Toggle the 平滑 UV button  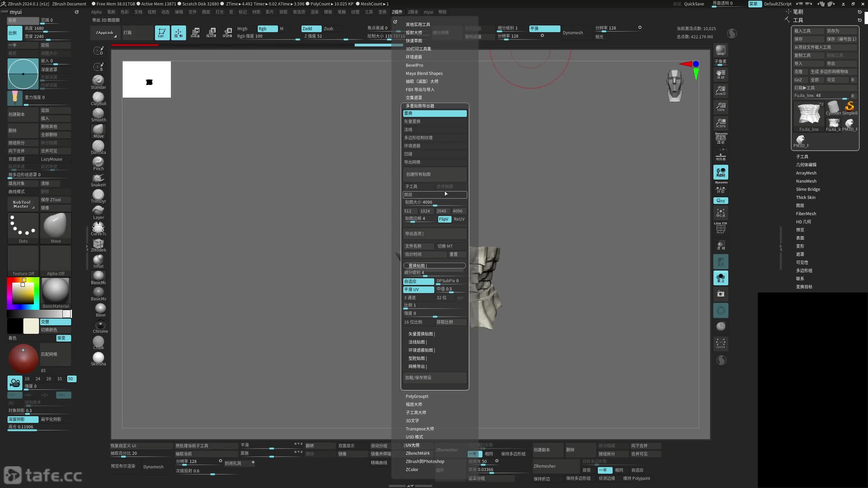[x=418, y=290]
